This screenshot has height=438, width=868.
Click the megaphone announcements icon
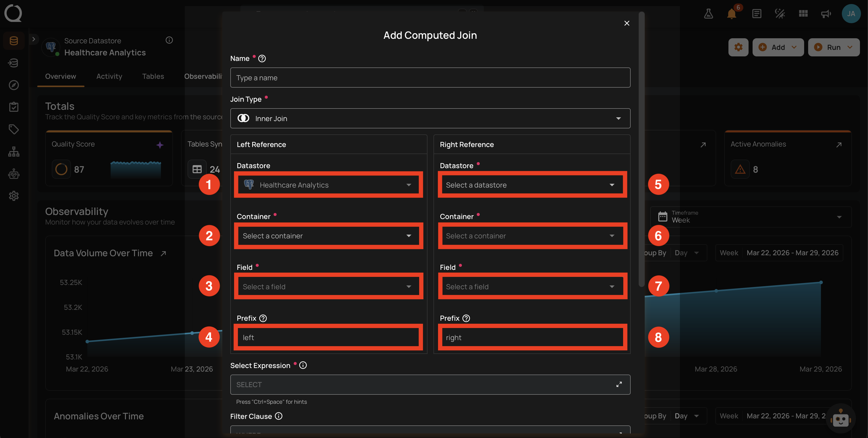(826, 14)
